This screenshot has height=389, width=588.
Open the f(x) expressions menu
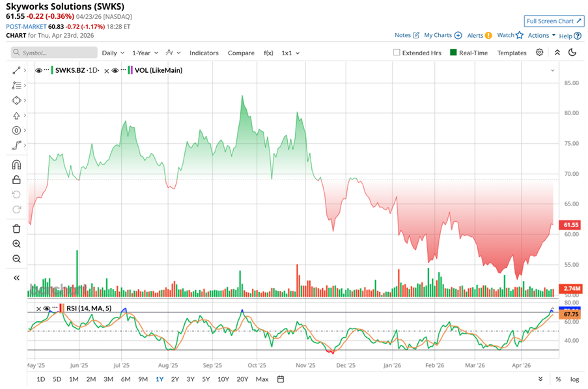tap(268, 53)
